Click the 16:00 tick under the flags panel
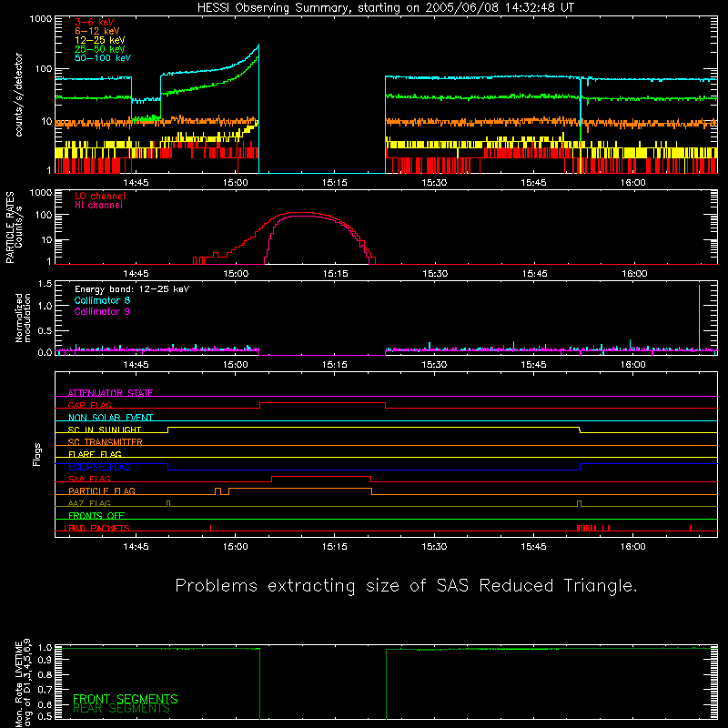 point(633,547)
